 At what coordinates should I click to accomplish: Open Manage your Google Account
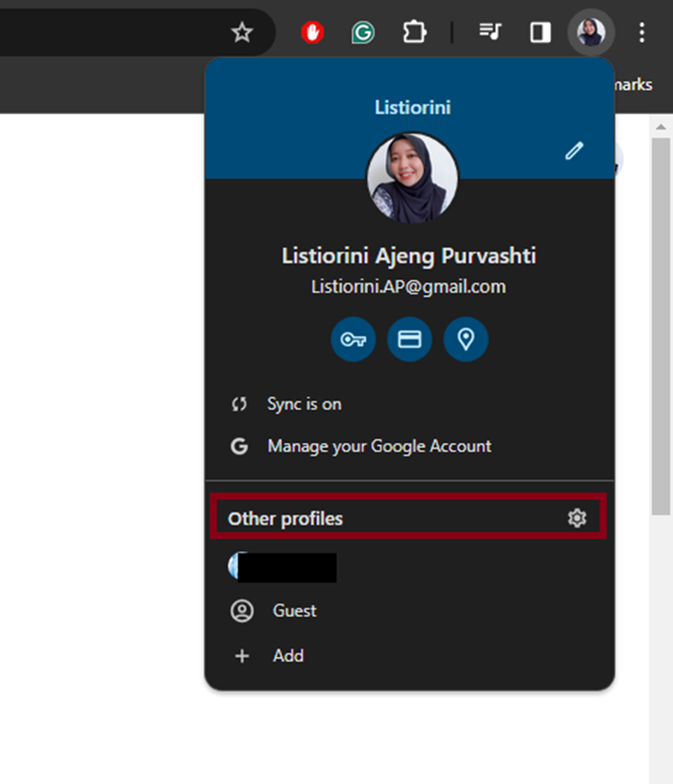(x=379, y=446)
